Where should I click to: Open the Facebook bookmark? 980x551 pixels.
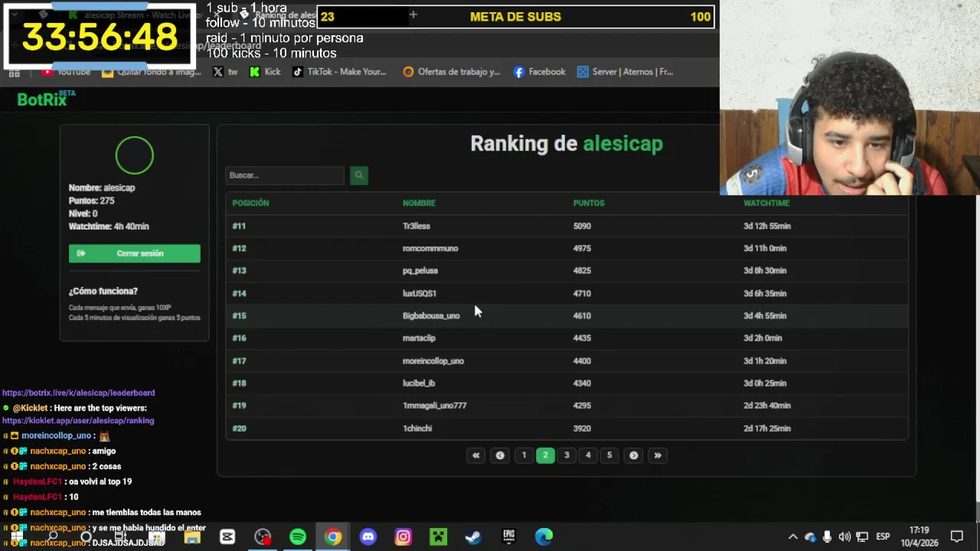(540, 72)
